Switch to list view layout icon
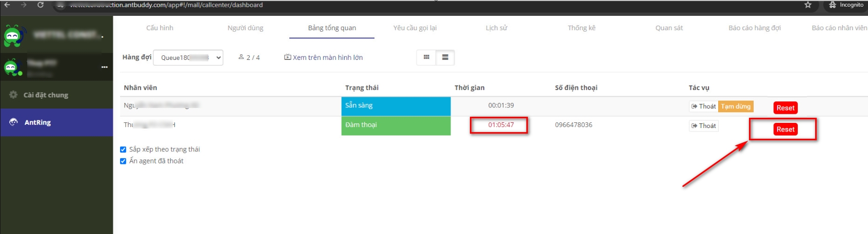The image size is (868, 234). coord(445,57)
